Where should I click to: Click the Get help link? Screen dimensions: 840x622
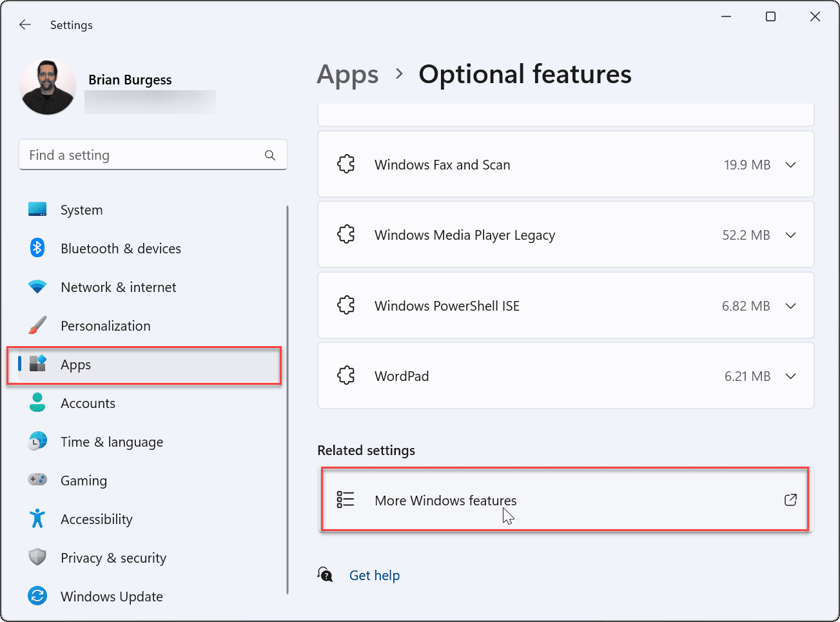pos(375,575)
